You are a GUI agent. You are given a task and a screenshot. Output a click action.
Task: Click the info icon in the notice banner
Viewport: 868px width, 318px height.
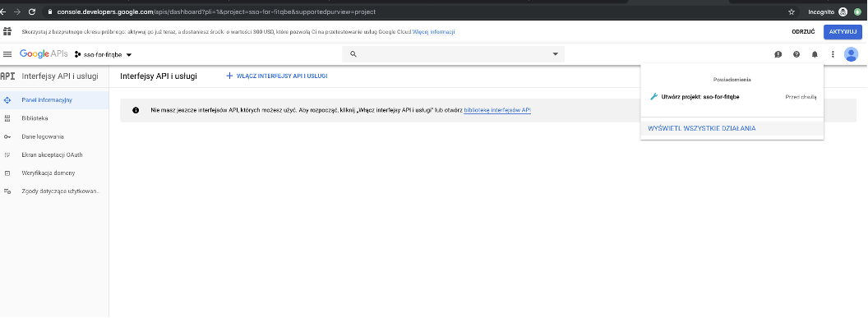(x=136, y=110)
